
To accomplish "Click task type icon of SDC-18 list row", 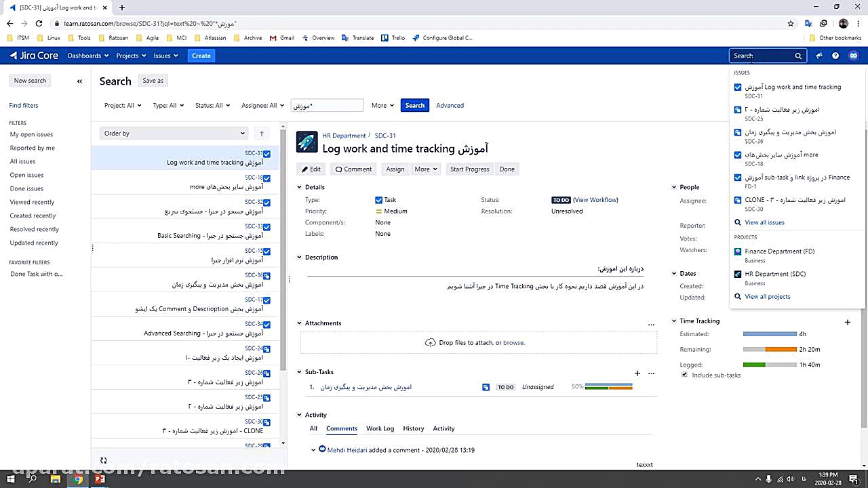I will pyautogui.click(x=267, y=178).
